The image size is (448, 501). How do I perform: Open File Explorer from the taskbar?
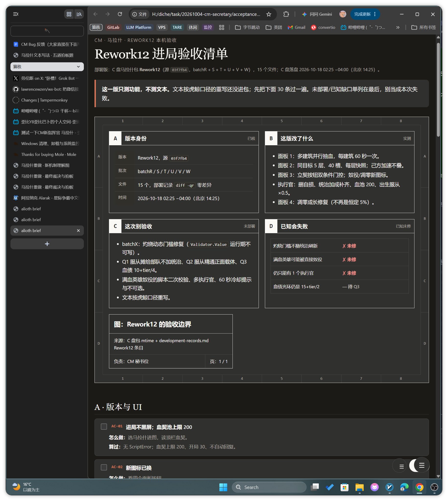click(359, 487)
